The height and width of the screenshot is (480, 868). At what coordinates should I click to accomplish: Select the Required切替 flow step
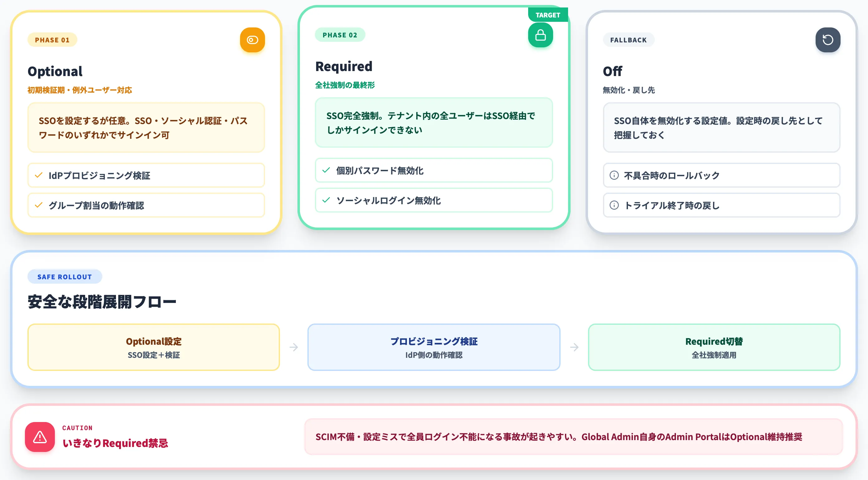click(714, 347)
